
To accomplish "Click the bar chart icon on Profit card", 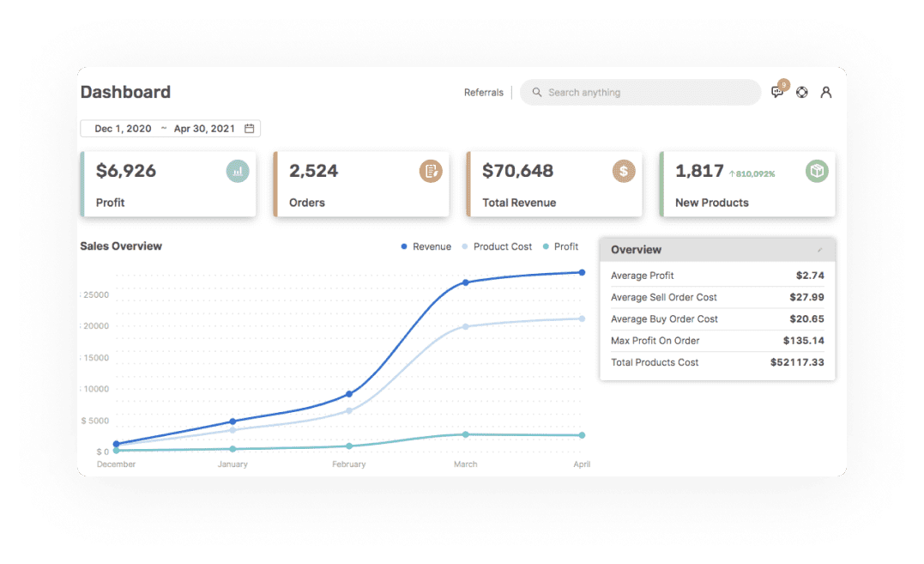I will [238, 172].
